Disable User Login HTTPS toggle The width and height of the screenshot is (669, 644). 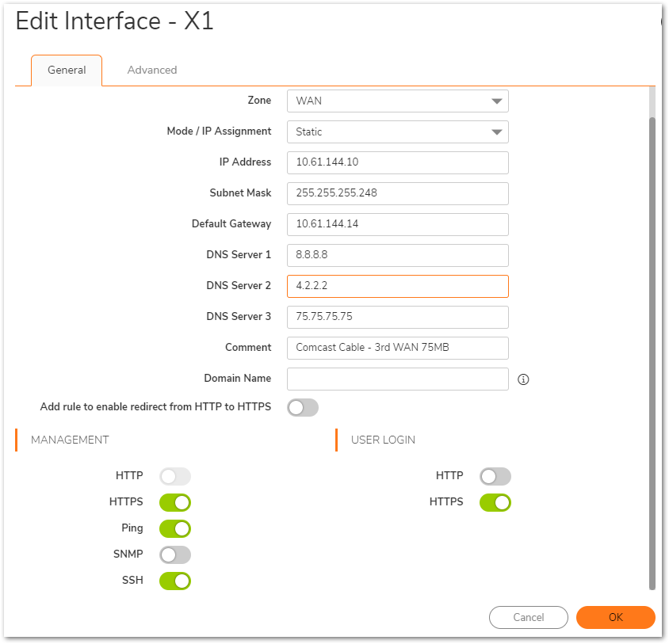[495, 502]
